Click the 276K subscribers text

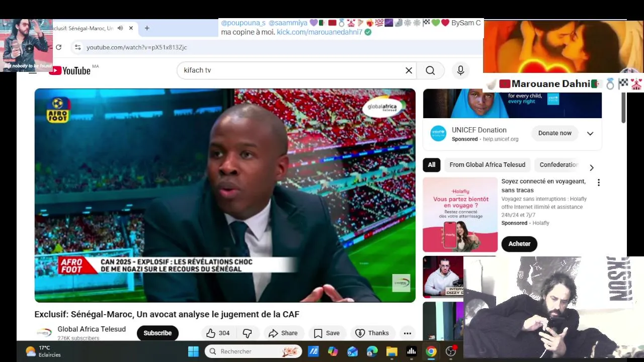click(x=78, y=338)
